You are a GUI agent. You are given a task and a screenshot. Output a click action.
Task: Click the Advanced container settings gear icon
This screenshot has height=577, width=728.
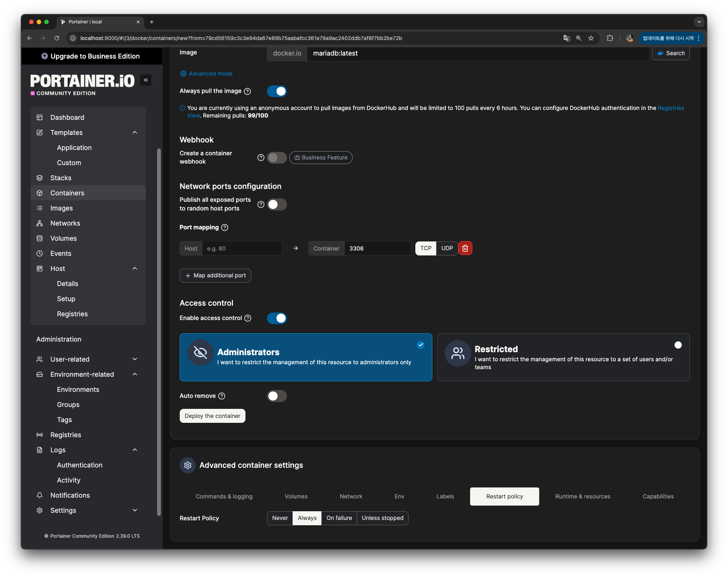point(188,465)
